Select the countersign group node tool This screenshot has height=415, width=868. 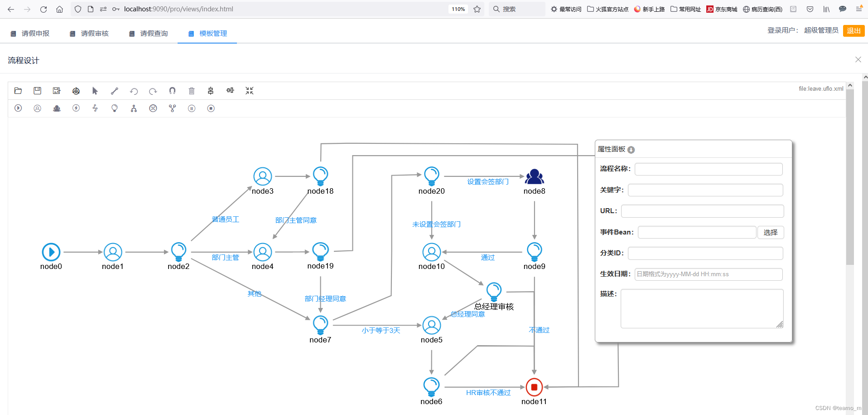point(57,108)
